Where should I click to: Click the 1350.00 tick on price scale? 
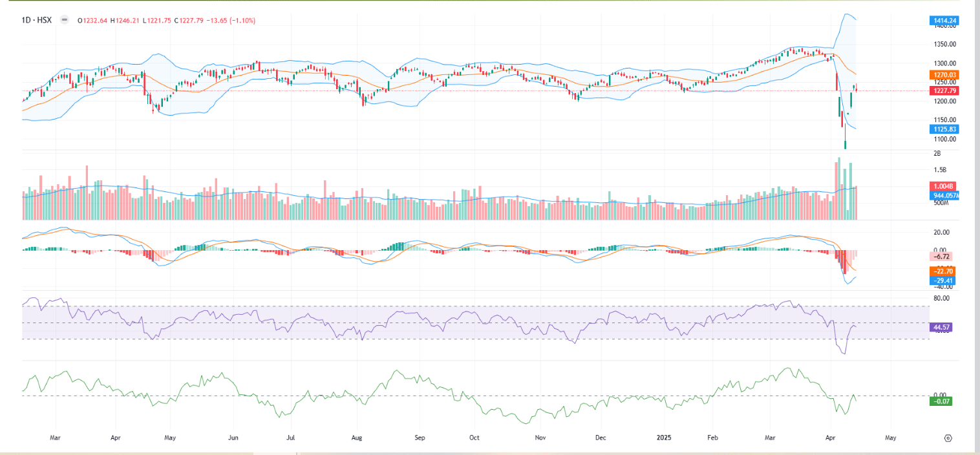(944, 45)
